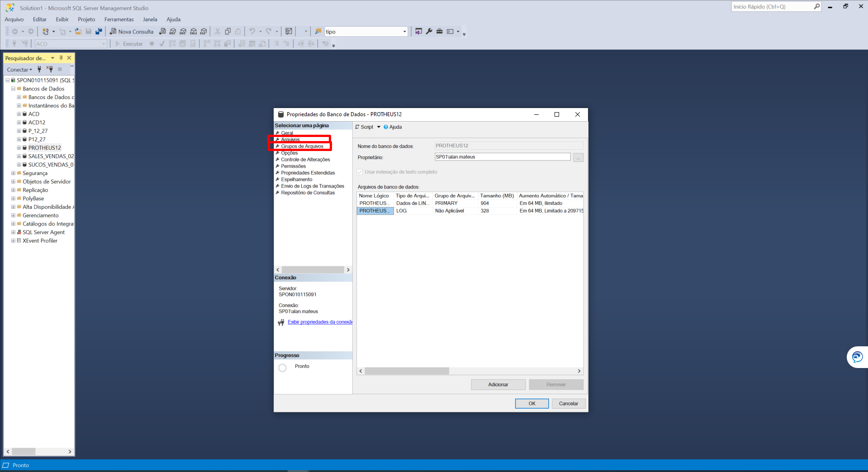This screenshot has height=472, width=868.
Task: Click the Ajuda help icon in dialog
Action: 386,127
